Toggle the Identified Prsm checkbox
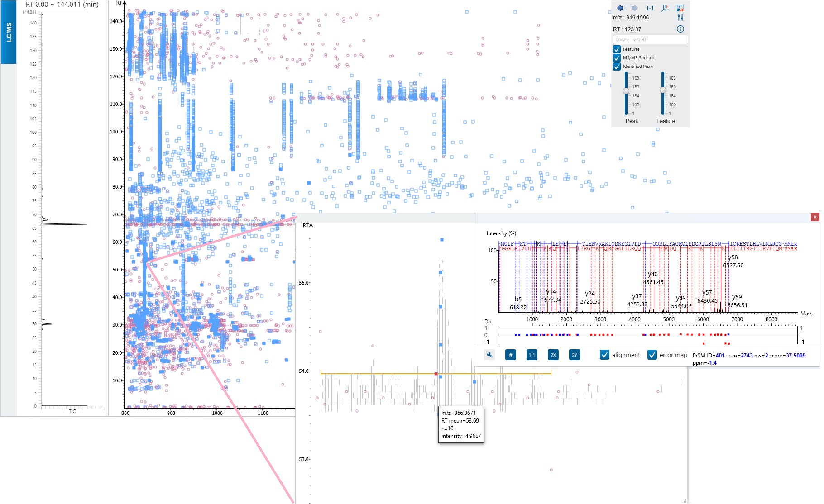This screenshot has height=504, width=824. coord(617,66)
